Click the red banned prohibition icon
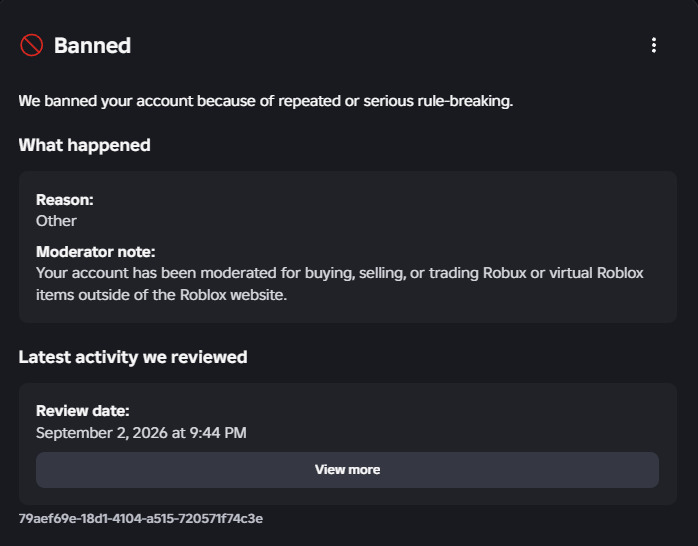This screenshot has height=546, width=698. click(x=32, y=45)
